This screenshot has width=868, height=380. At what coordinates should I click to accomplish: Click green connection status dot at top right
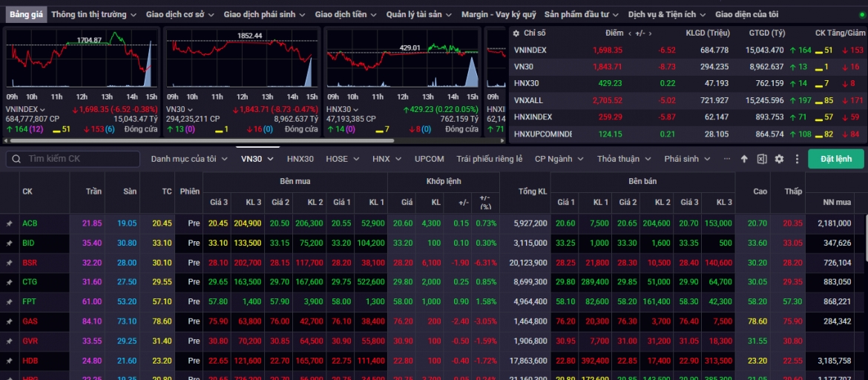(x=863, y=14)
